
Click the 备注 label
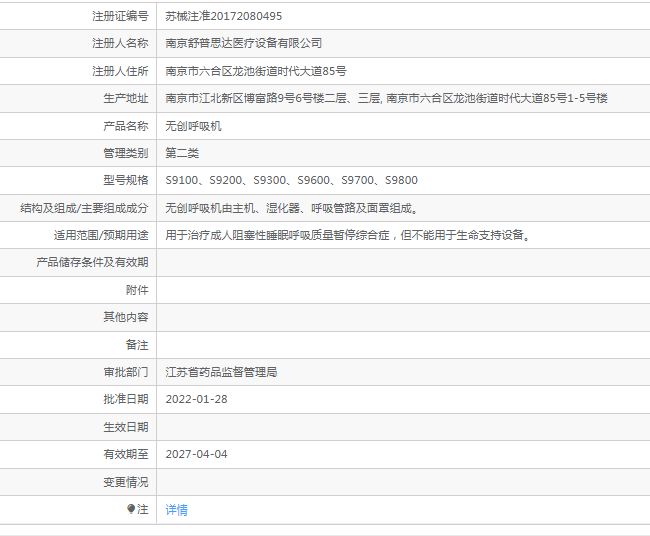(137, 344)
